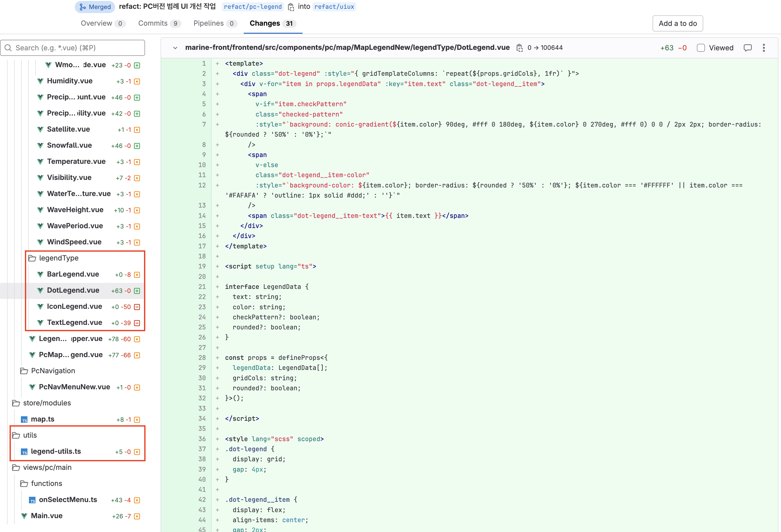Open onSelectMenu.ts in the file tree

[x=68, y=500]
